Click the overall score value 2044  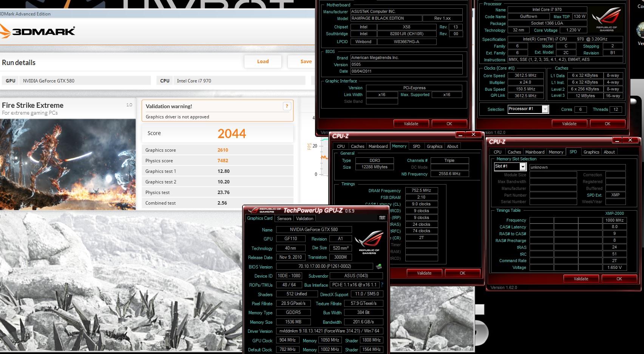tap(232, 134)
